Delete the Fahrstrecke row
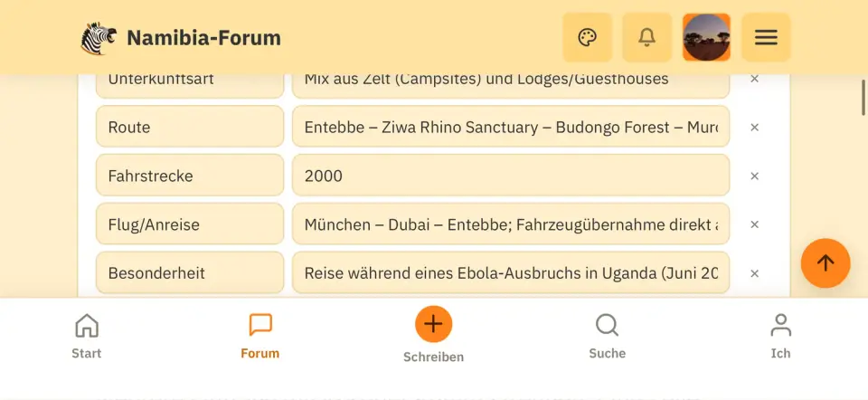Image resolution: width=868 pixels, height=400 pixels. pos(754,176)
